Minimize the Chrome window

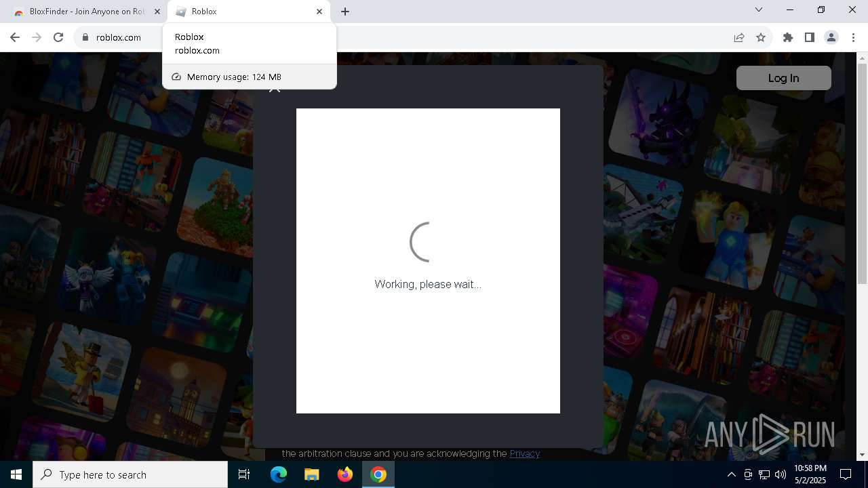point(790,9)
